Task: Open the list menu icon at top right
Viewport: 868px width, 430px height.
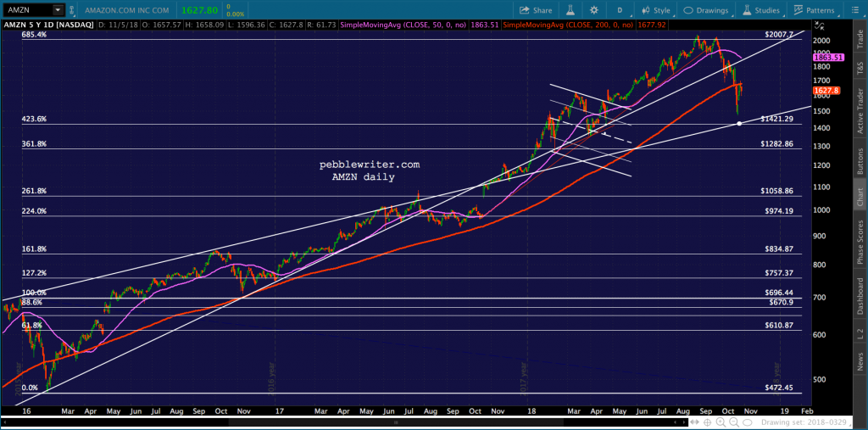Action: pos(856,10)
